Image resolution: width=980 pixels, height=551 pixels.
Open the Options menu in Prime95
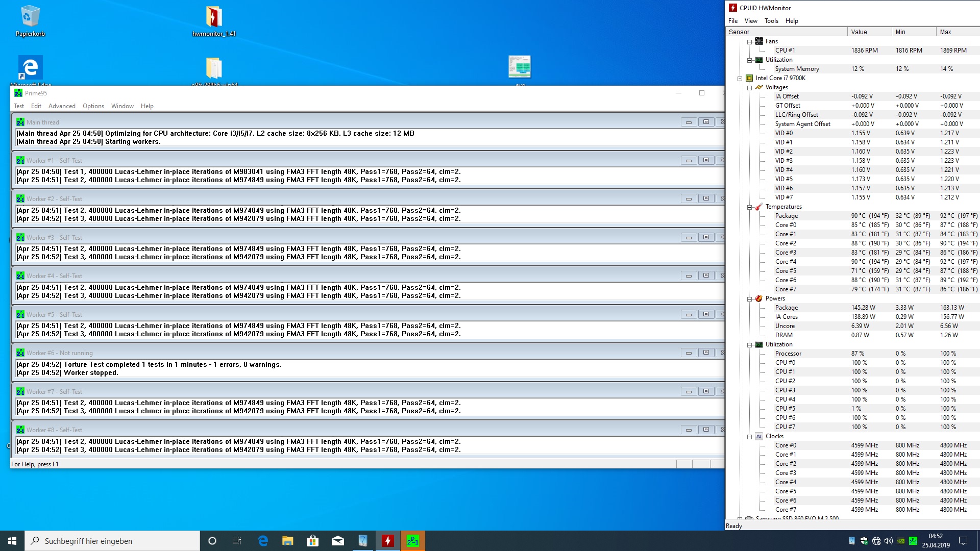93,106
